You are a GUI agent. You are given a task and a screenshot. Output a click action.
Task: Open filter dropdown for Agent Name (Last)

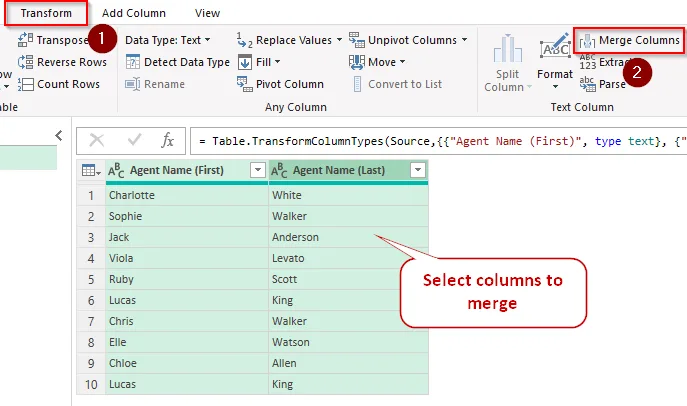(x=418, y=169)
